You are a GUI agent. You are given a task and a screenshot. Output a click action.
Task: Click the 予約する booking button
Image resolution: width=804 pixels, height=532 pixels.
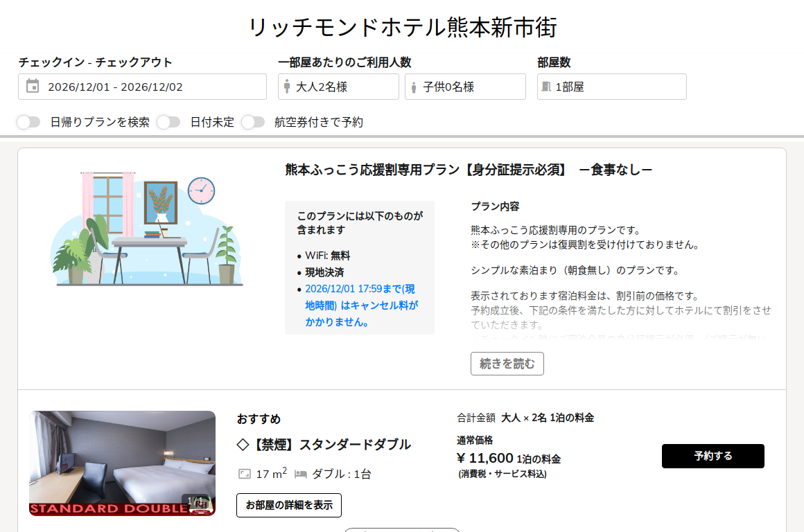(713, 456)
